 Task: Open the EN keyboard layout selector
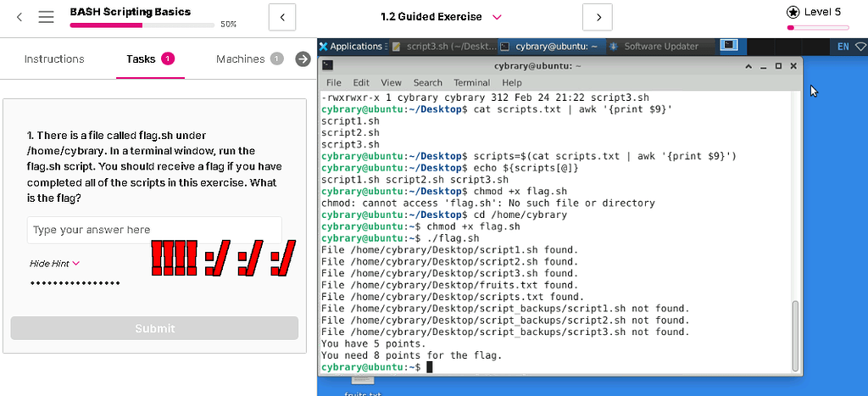tap(843, 47)
